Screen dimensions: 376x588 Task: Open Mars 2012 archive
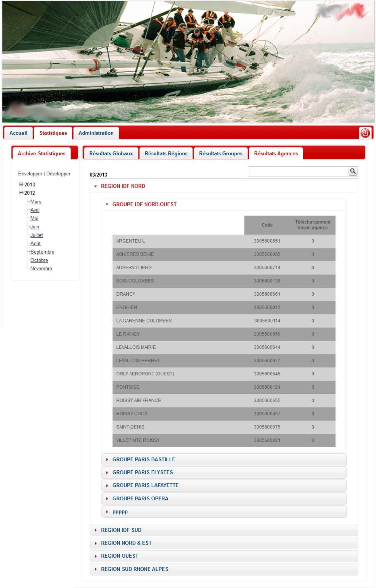(x=36, y=202)
